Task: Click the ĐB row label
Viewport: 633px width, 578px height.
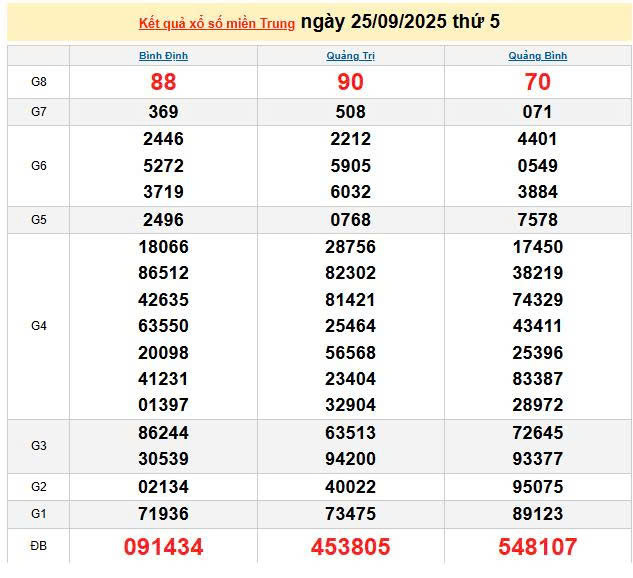Action: [39, 546]
